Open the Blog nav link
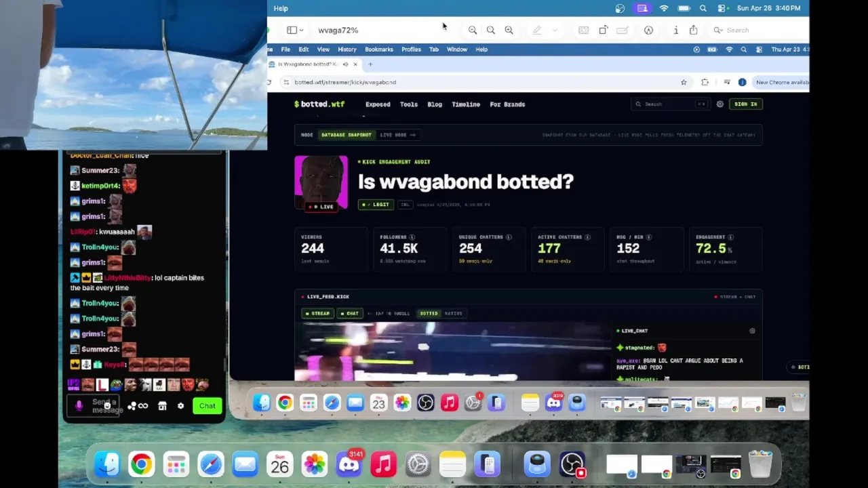 coord(435,104)
